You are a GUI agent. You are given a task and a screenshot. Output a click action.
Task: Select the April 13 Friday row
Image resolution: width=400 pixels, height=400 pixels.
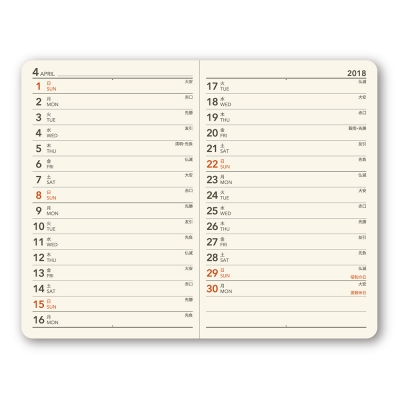click(x=113, y=273)
